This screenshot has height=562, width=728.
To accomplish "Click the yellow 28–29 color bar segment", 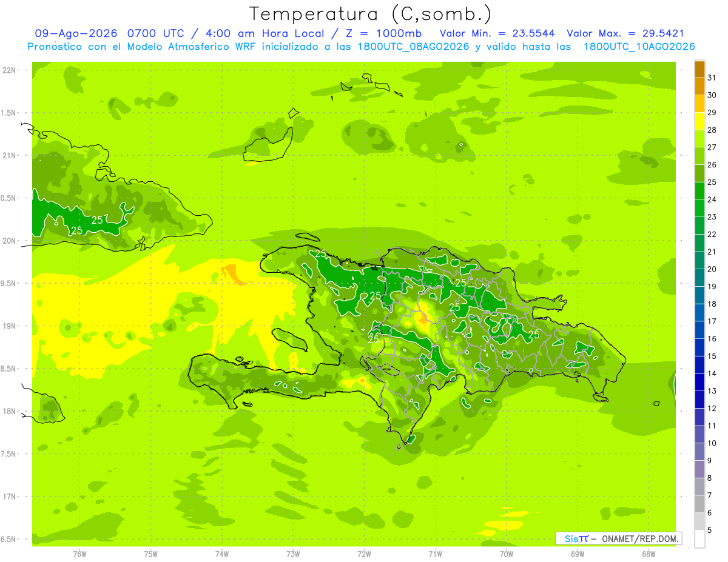I will [x=699, y=121].
